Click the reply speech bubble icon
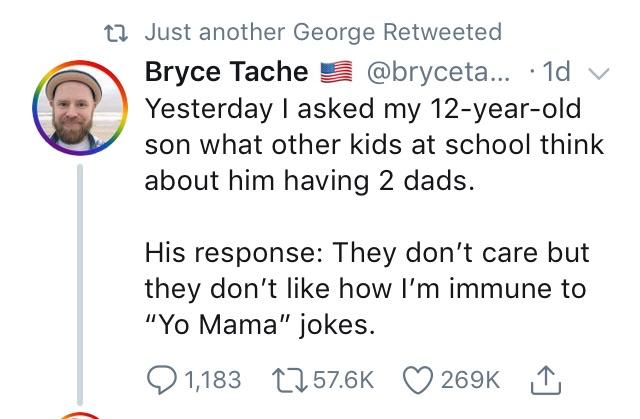640x419 pixels. [x=162, y=379]
